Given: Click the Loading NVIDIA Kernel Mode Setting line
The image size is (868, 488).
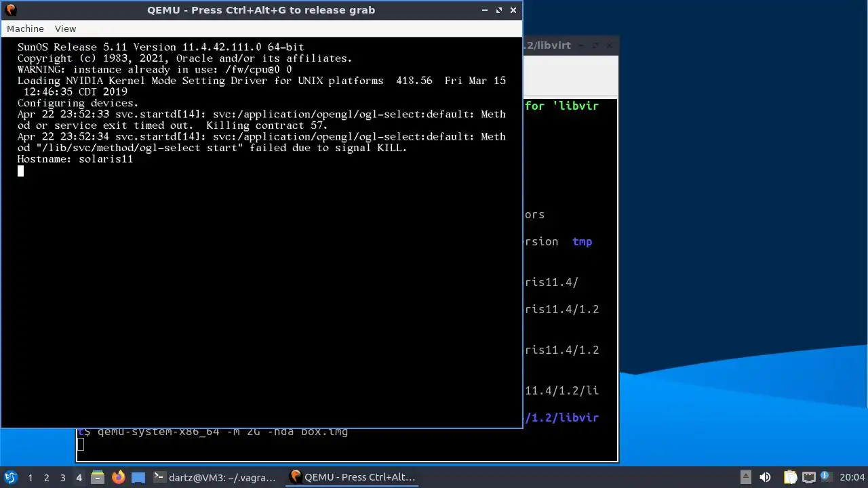Looking at the screenshot, I should point(262,86).
